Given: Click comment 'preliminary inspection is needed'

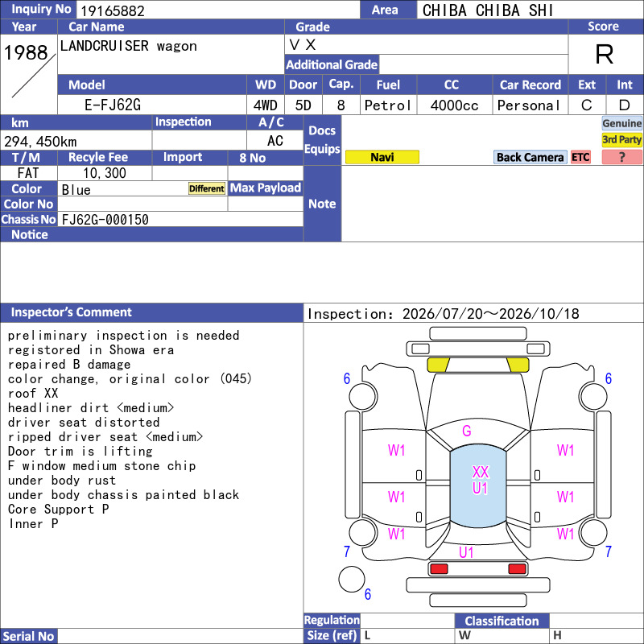Looking at the screenshot, I should (x=124, y=336).
